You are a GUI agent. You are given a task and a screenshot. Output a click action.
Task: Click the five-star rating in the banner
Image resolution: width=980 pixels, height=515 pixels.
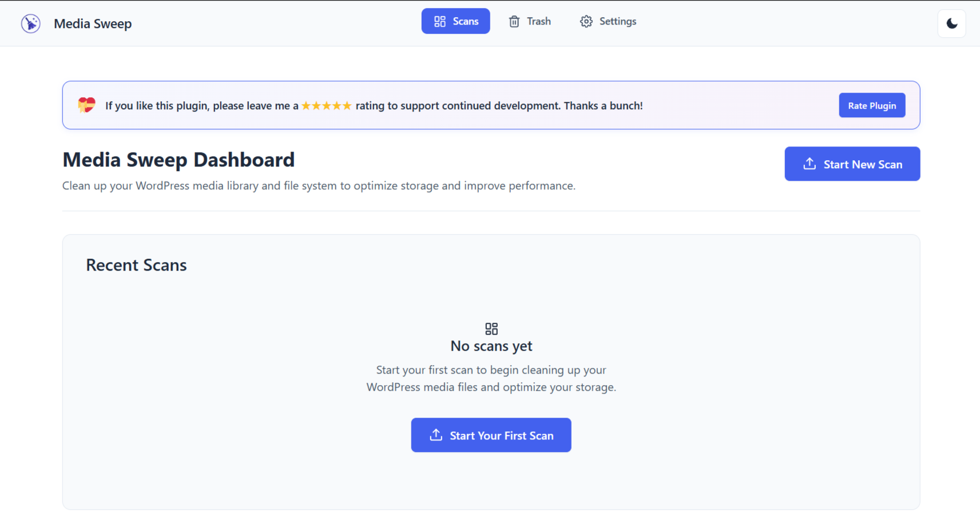tap(327, 105)
